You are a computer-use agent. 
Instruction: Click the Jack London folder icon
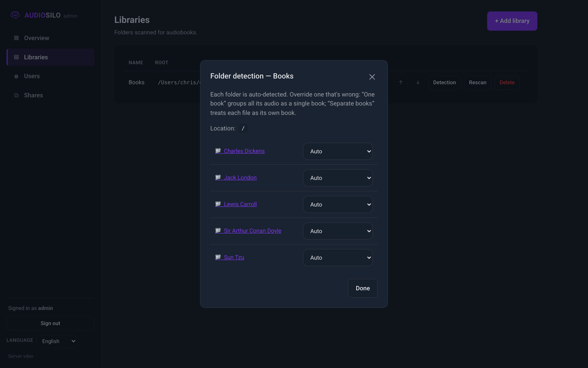[x=218, y=177]
